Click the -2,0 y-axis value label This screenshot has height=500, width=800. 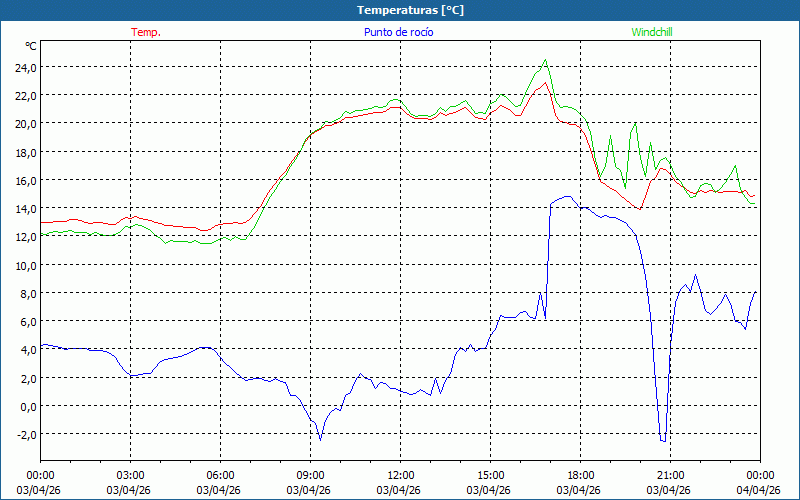coord(25,435)
